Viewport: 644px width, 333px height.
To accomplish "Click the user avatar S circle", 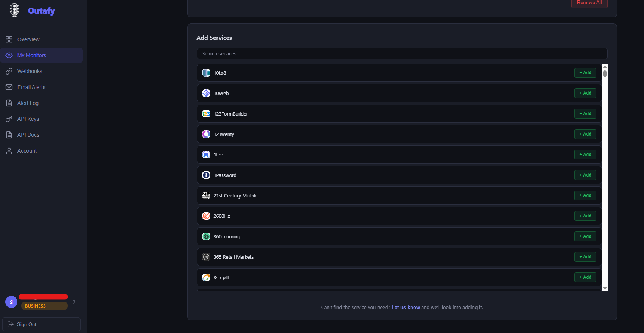I will tap(11, 302).
